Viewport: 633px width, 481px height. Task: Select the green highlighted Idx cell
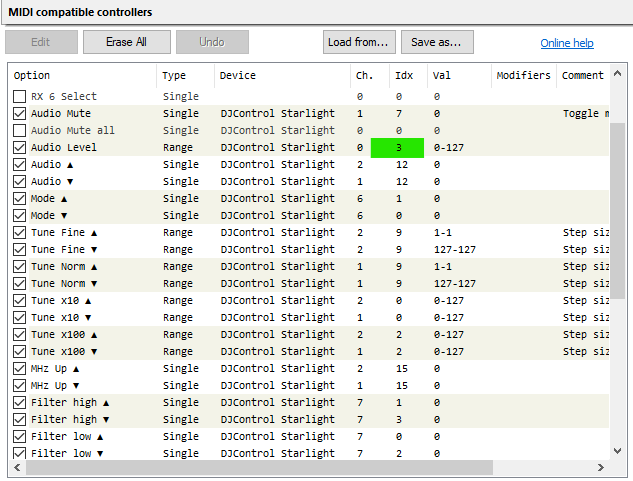(398, 148)
